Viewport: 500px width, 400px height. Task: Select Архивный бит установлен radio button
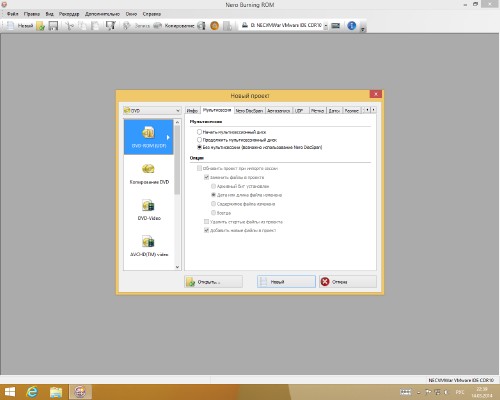pos(213,186)
